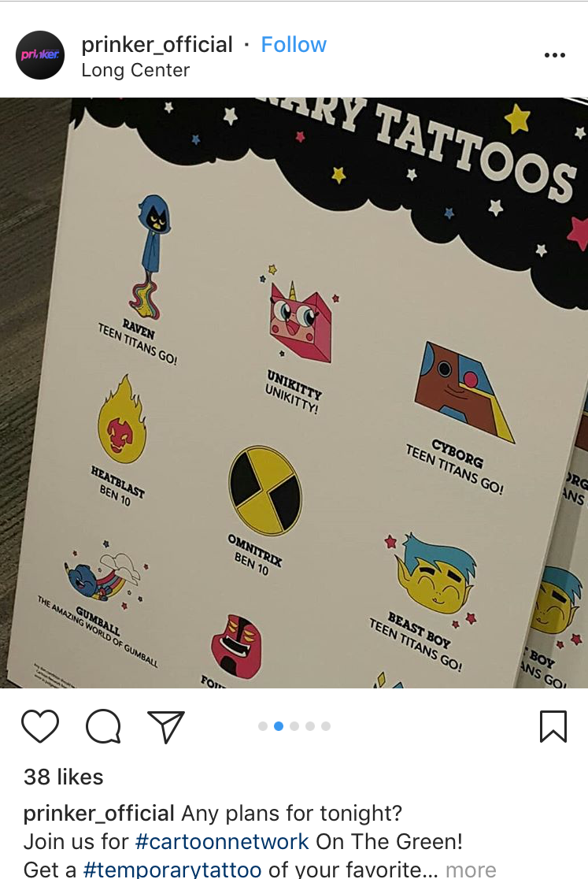Like the post with the heart icon

(40, 726)
